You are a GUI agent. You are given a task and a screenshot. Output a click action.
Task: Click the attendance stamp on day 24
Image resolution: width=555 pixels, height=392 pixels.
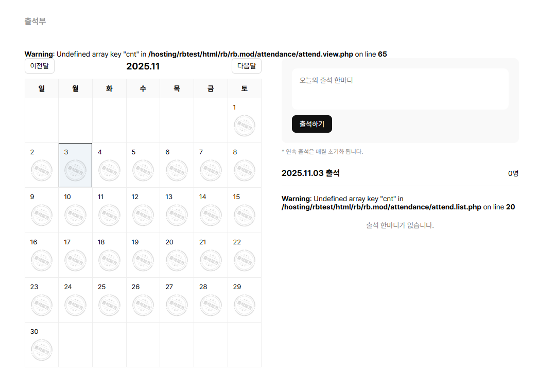tap(75, 305)
